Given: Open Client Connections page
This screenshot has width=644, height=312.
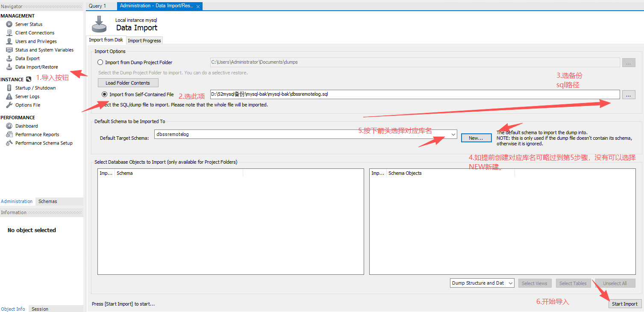Looking at the screenshot, I should tap(35, 33).
